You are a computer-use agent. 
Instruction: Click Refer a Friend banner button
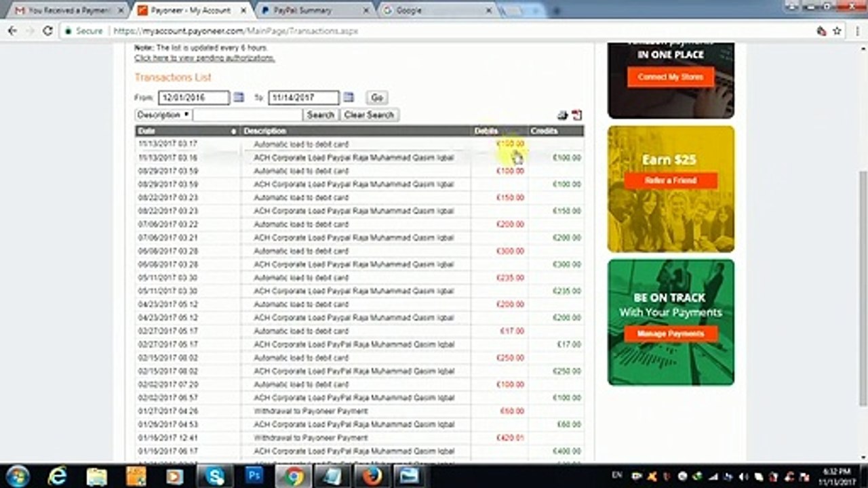pyautogui.click(x=671, y=180)
